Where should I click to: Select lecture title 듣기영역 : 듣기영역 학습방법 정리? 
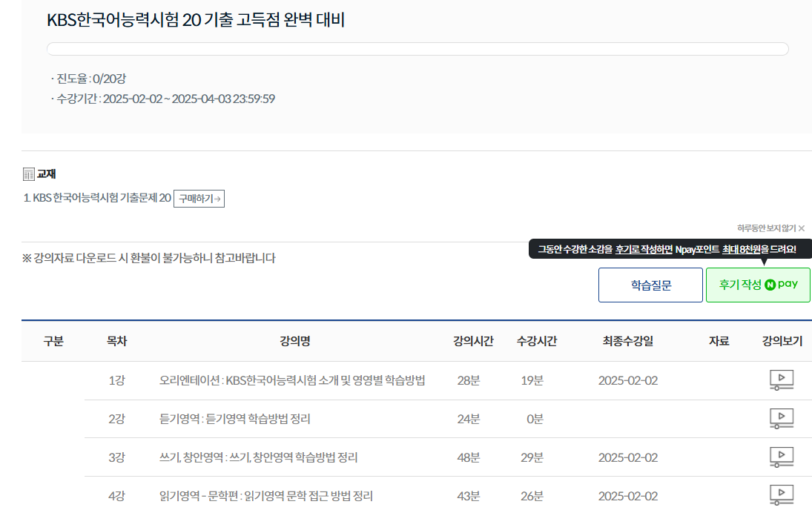(234, 418)
